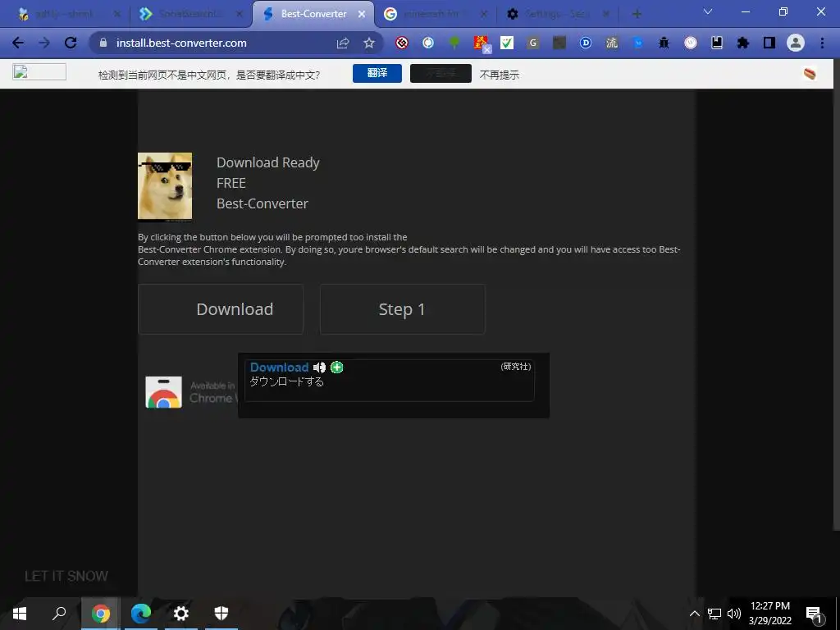Open Windows Security shield on taskbar
The width and height of the screenshot is (840, 630).
point(221,614)
